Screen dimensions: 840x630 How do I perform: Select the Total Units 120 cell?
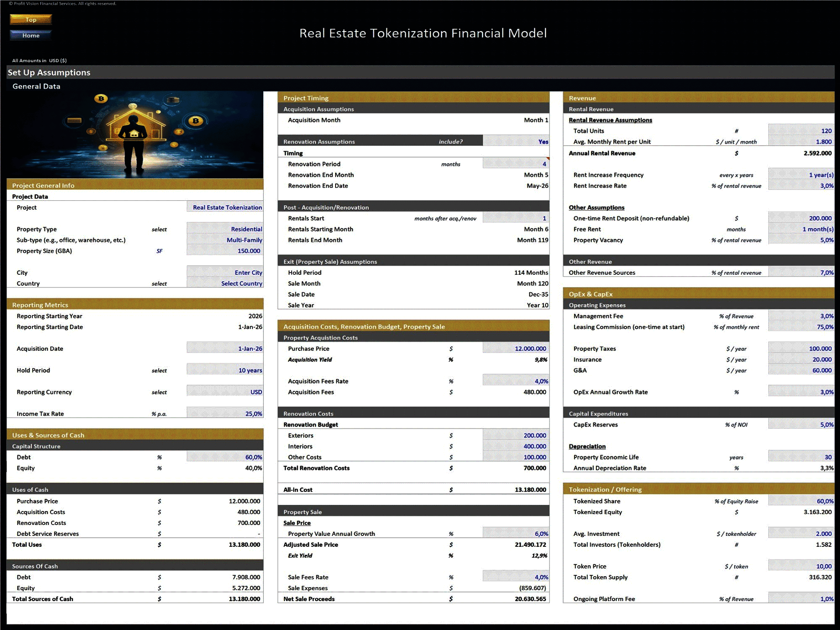[x=801, y=131]
